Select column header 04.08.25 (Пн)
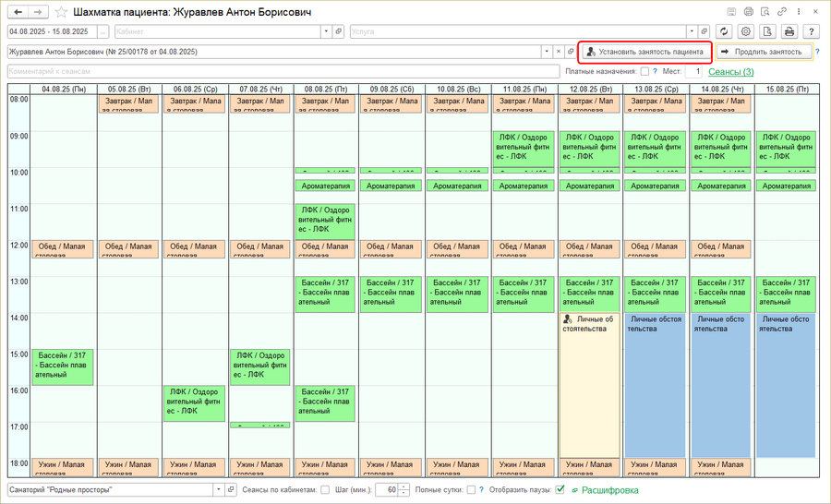The height and width of the screenshot is (504, 831). pos(64,89)
